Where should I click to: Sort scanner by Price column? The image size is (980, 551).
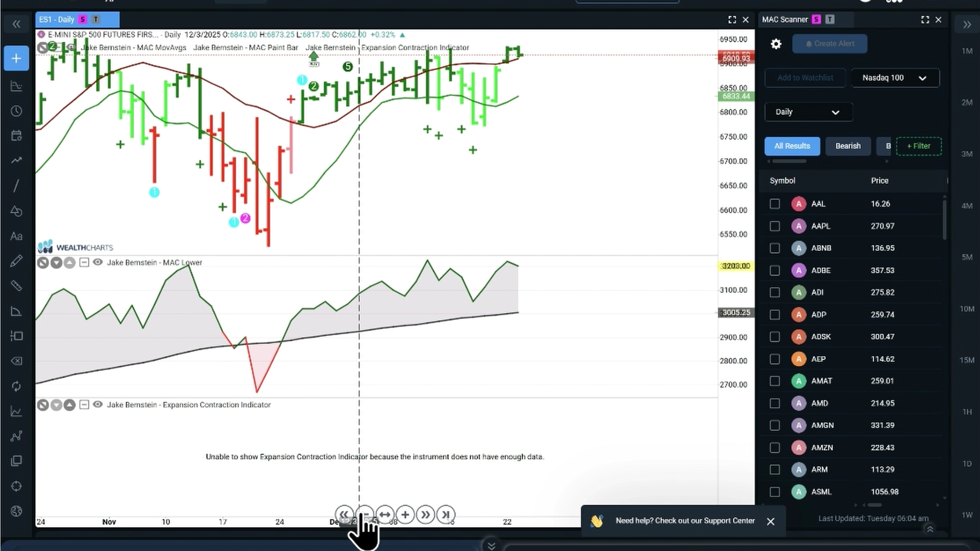pyautogui.click(x=879, y=181)
